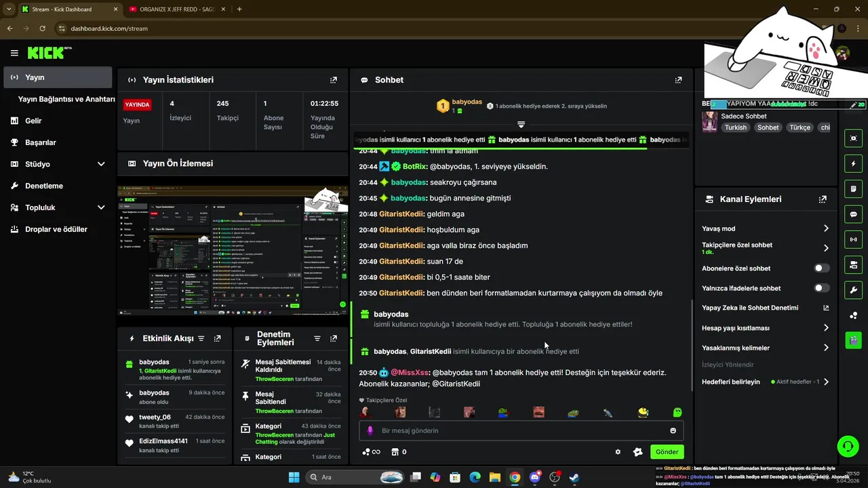Viewport: 868px width, 488px height.
Task: Click the purple microphone icon in message box
Action: point(370,430)
